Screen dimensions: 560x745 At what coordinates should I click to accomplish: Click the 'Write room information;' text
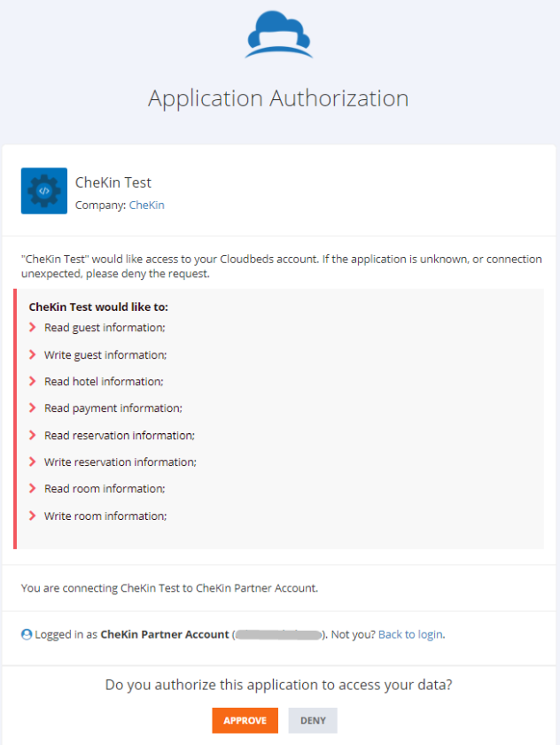[x=105, y=516]
